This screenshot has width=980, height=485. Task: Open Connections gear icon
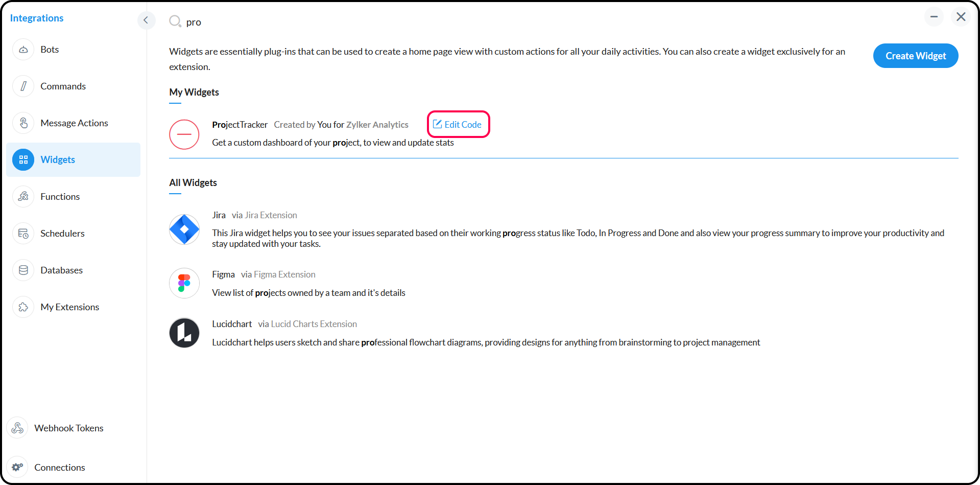pyautogui.click(x=17, y=468)
